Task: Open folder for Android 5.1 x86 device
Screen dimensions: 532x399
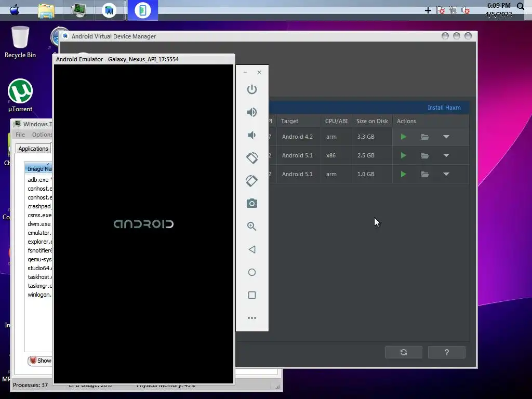Action: coord(425,155)
